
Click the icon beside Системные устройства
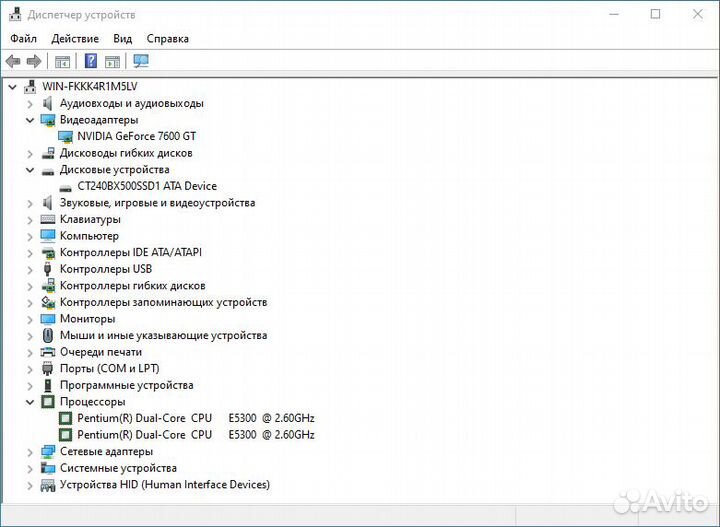point(48,468)
